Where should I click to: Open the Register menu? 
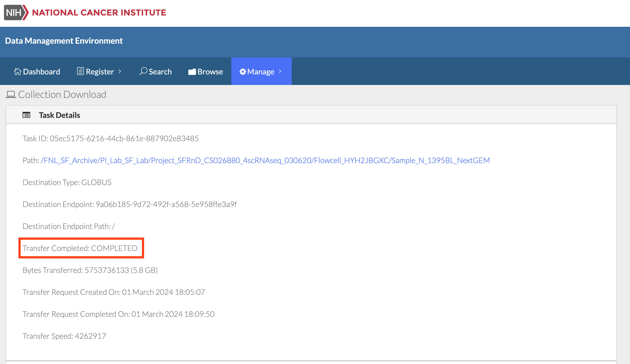(x=100, y=72)
